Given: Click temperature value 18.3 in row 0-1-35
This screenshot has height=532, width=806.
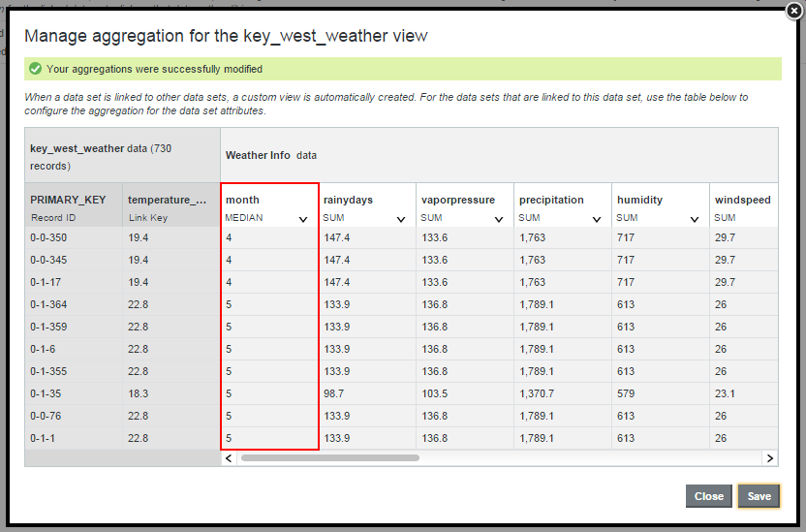Looking at the screenshot, I should [x=138, y=393].
